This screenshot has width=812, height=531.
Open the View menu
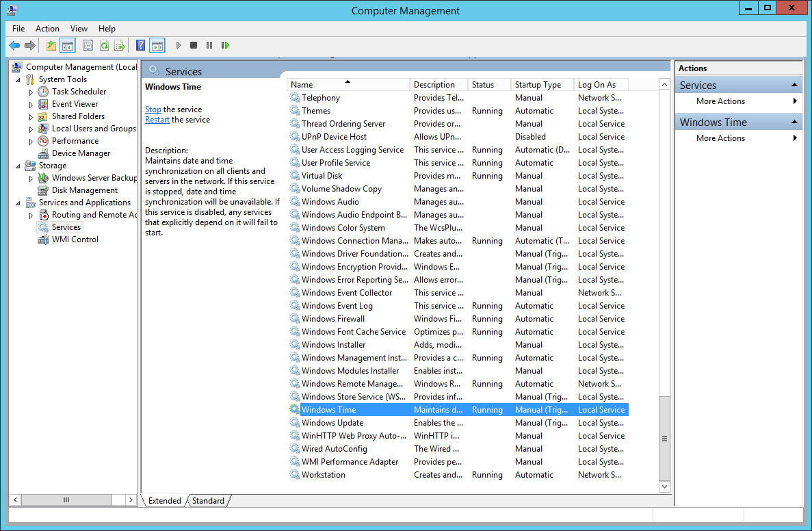(x=79, y=29)
